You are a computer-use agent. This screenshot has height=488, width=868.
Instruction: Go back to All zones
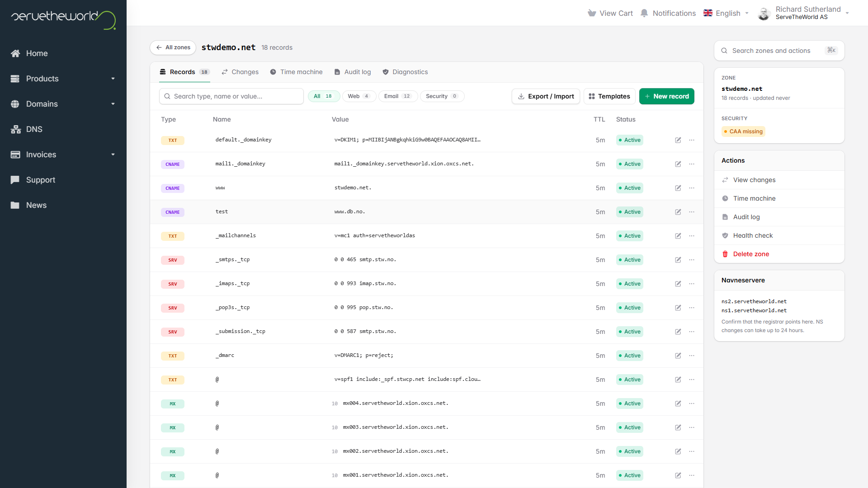(173, 47)
